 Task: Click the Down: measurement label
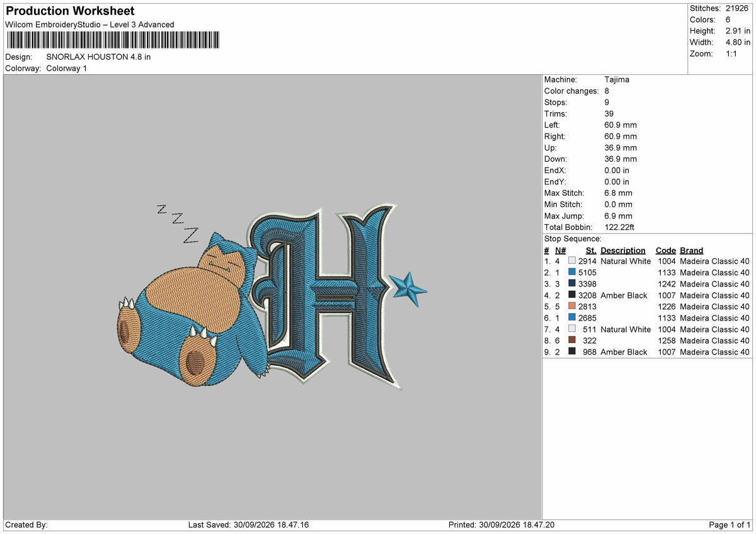coord(556,159)
